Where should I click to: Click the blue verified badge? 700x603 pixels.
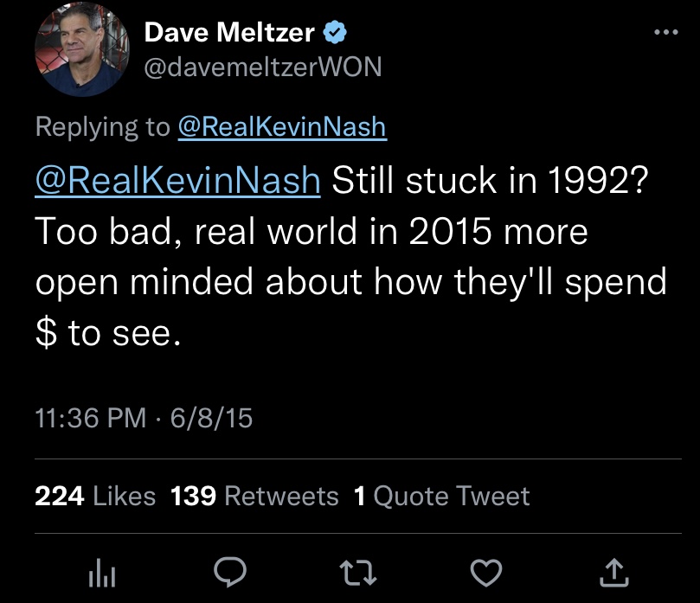pos(335,33)
